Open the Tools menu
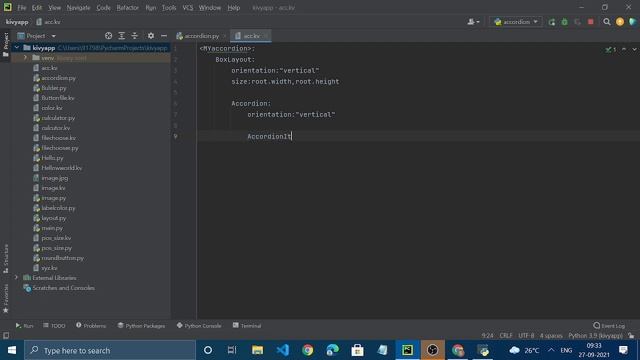640x360 pixels. click(x=169, y=8)
